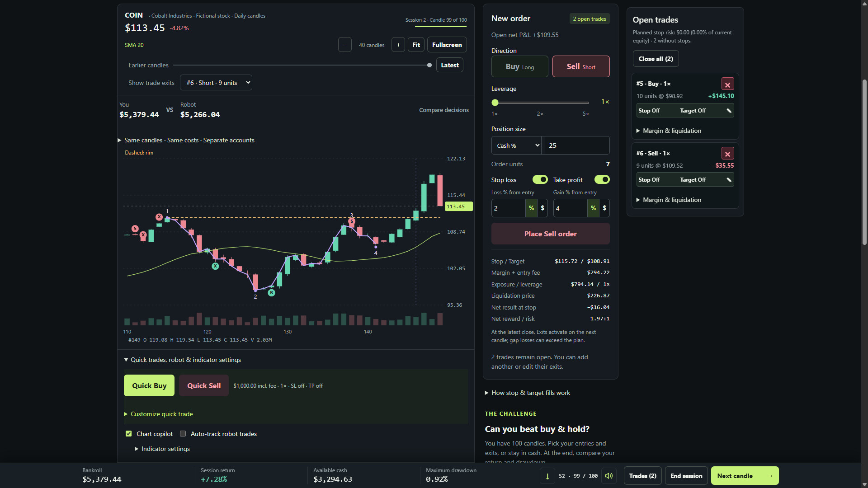Screen dimensions: 868x488
Task: Switch take profit unit to percent
Action: (x=593, y=208)
